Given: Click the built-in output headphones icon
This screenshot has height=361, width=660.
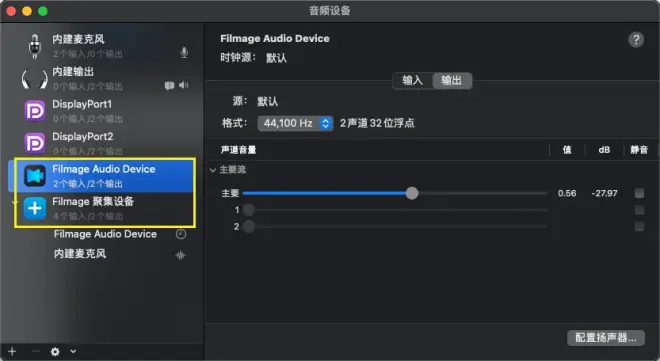Looking at the screenshot, I should point(35,79).
